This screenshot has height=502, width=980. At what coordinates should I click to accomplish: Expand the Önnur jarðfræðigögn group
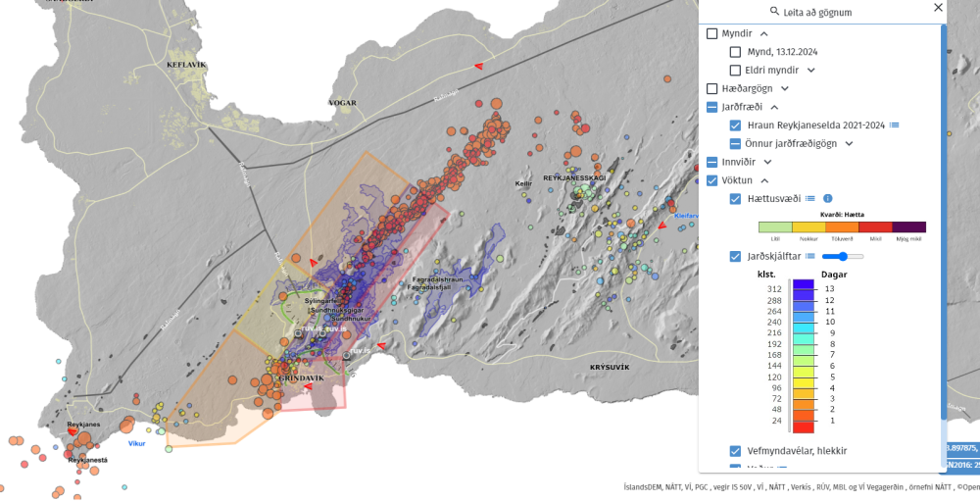[849, 143]
